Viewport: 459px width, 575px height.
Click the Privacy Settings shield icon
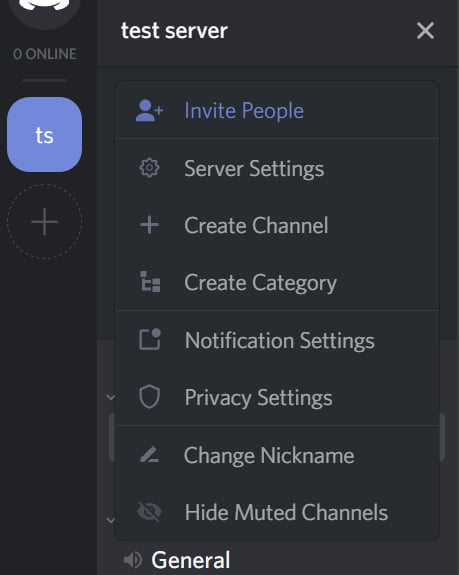point(150,397)
